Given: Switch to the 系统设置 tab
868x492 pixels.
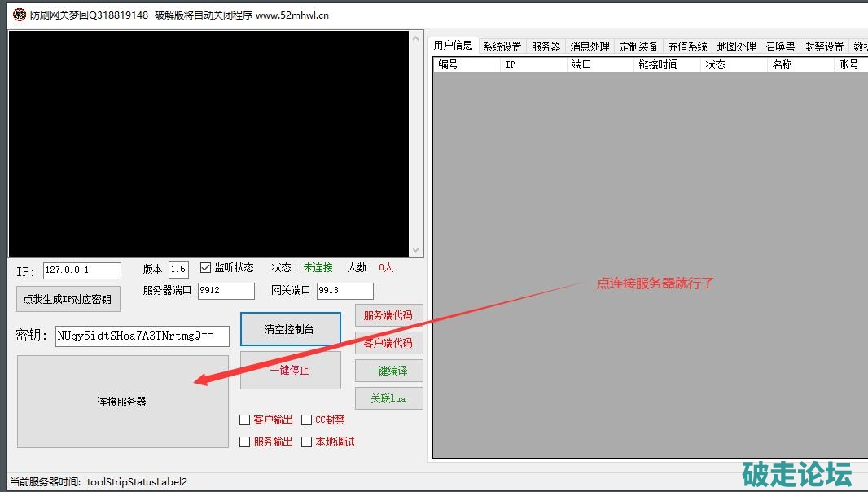Looking at the screenshot, I should 502,46.
